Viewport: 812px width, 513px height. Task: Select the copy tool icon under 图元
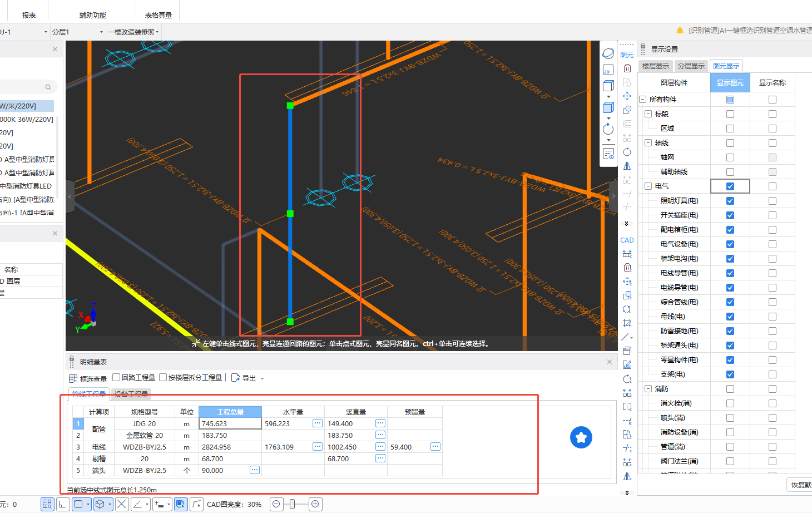(627, 110)
